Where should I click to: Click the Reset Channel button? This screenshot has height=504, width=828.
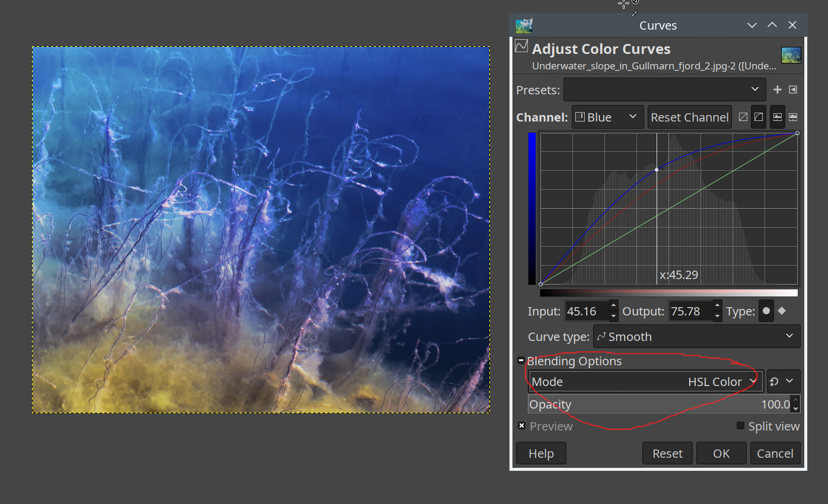(x=690, y=117)
